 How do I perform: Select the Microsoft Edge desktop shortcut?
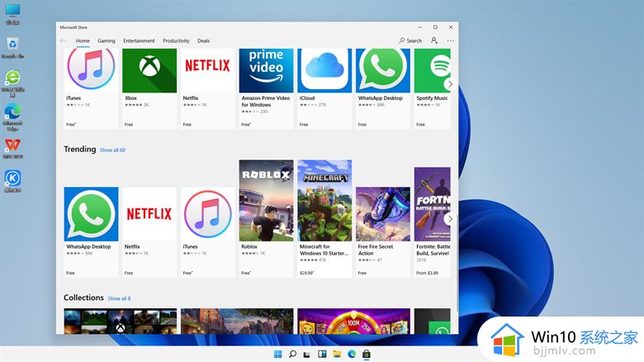coord(12,117)
